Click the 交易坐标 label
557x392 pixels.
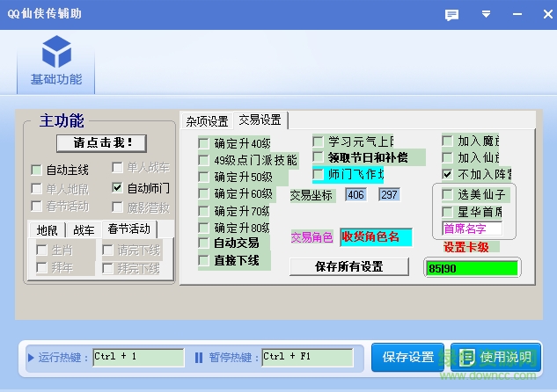coord(311,195)
